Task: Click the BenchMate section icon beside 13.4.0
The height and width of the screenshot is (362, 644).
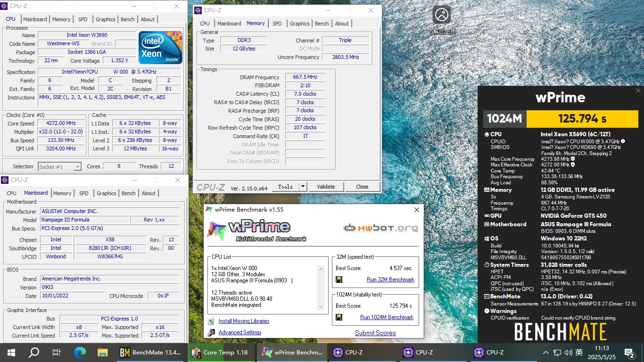Action: [x=487, y=296]
